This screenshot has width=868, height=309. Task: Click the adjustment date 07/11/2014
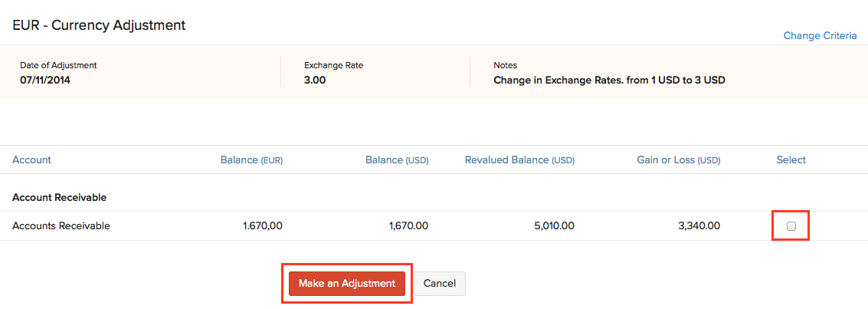45,80
